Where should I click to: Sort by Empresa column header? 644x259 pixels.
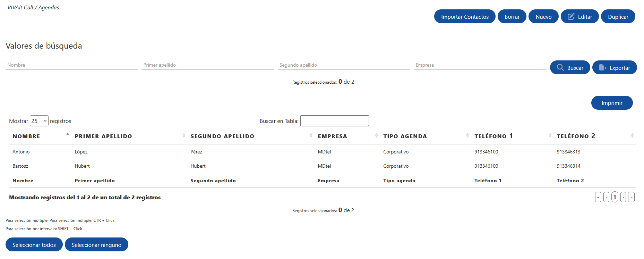332,136
